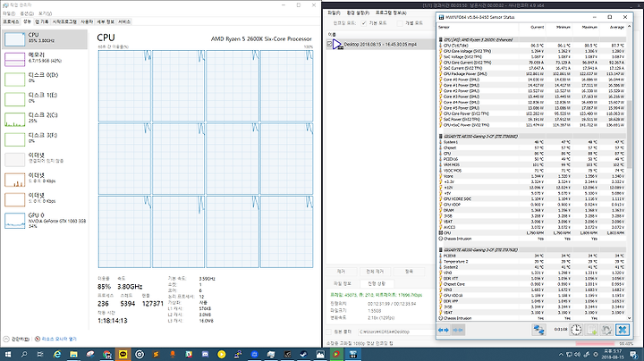Select Disk 3 (F:) in sidebar

click(x=45, y=139)
